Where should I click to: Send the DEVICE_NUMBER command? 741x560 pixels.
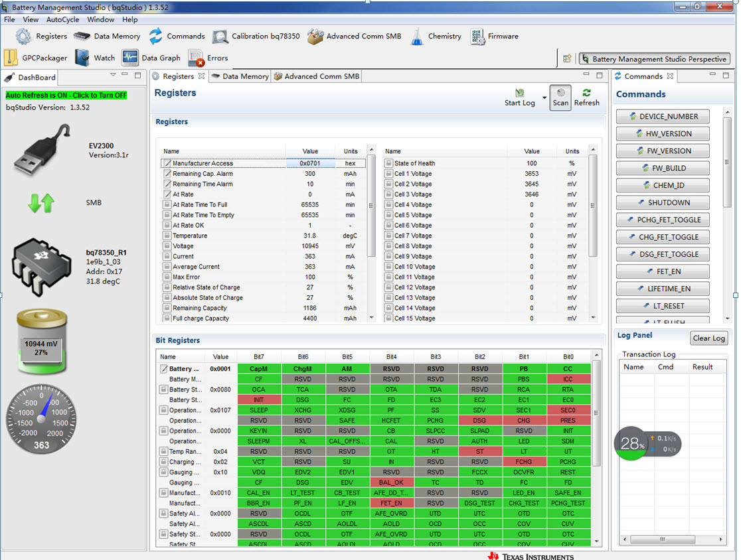[663, 117]
